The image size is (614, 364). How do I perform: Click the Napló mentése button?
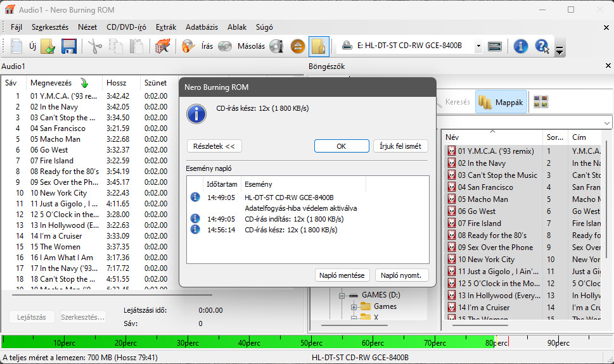click(x=342, y=275)
